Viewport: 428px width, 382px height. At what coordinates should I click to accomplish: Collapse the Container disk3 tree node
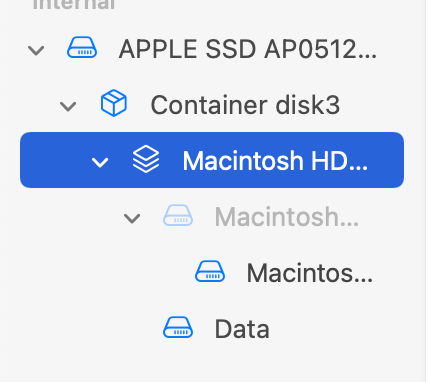pos(68,106)
